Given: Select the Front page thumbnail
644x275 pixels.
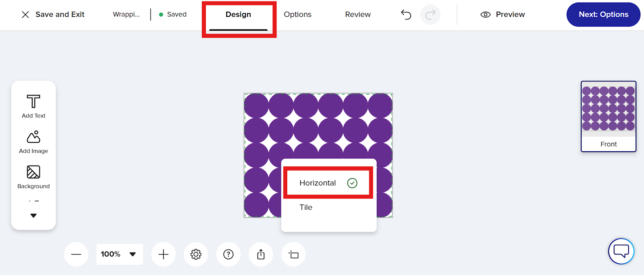Looking at the screenshot, I should click(x=608, y=116).
